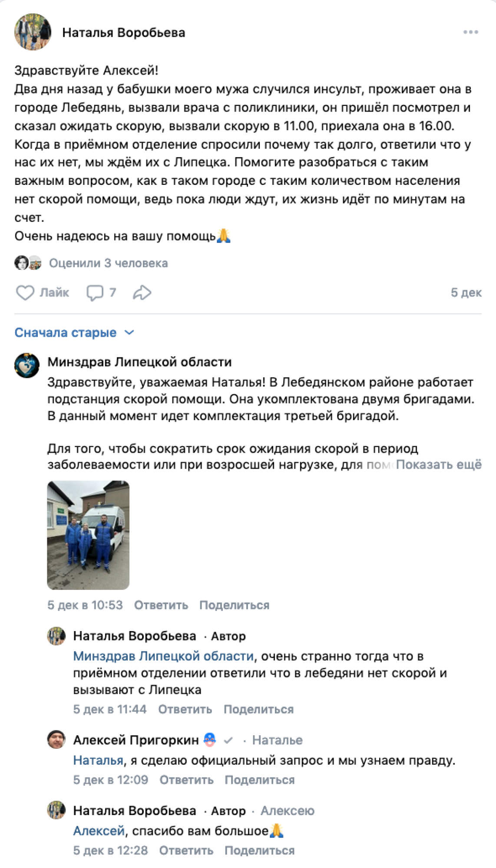
Task: Click the «Алексею» reply-target label
Action: [x=288, y=811]
